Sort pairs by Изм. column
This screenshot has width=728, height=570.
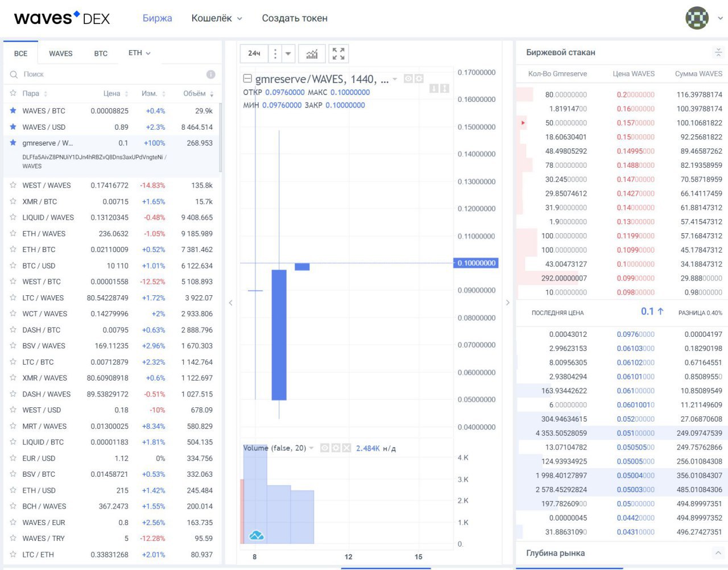click(x=153, y=93)
